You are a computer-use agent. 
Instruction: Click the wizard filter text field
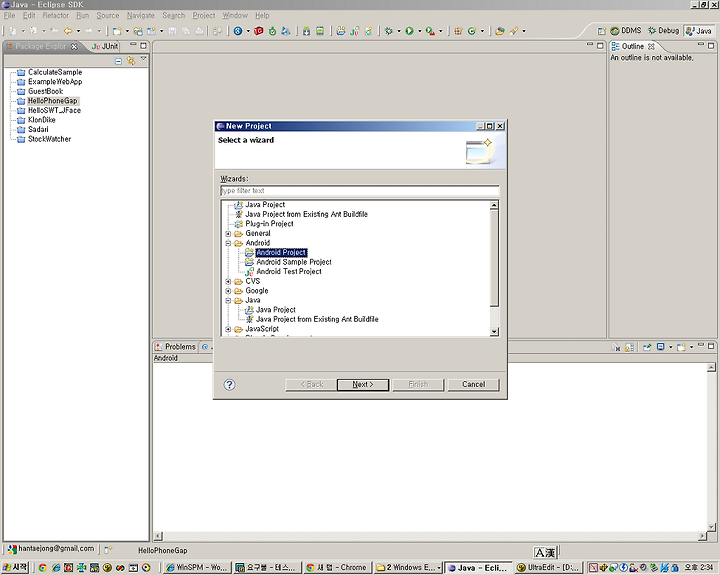coord(360,191)
